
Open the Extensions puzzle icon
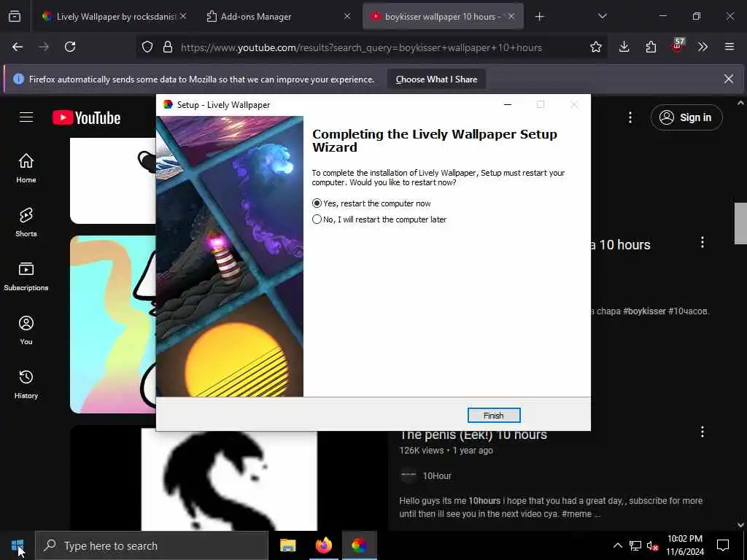(x=651, y=47)
